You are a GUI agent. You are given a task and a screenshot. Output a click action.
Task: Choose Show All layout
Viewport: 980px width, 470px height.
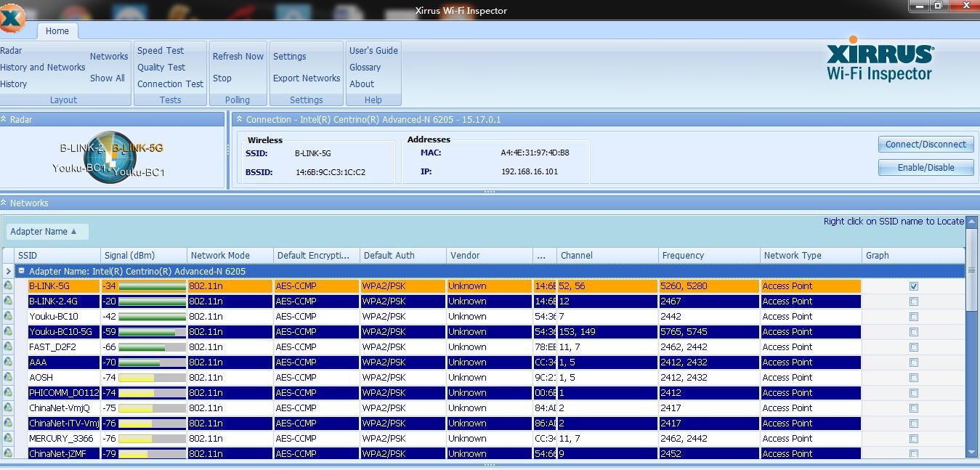(x=108, y=78)
